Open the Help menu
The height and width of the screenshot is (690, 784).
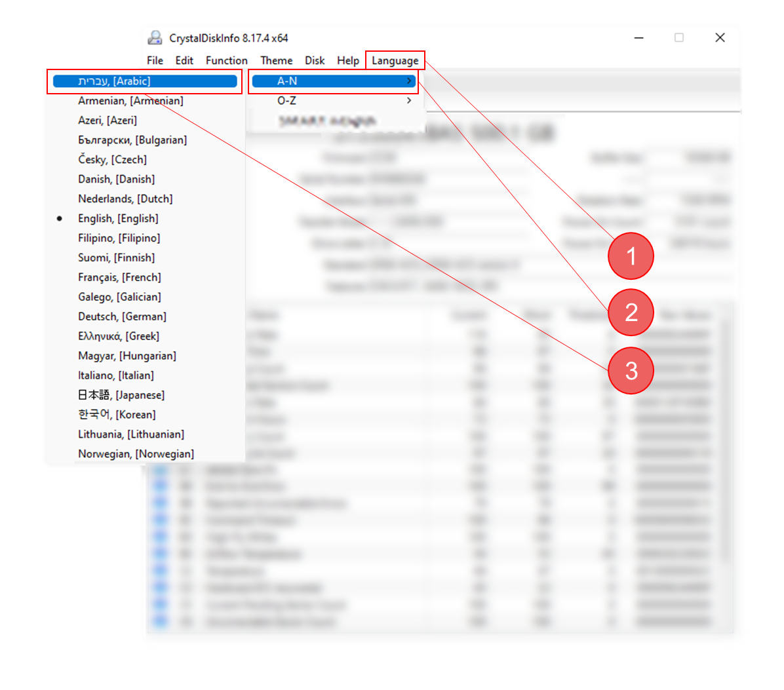click(x=348, y=60)
